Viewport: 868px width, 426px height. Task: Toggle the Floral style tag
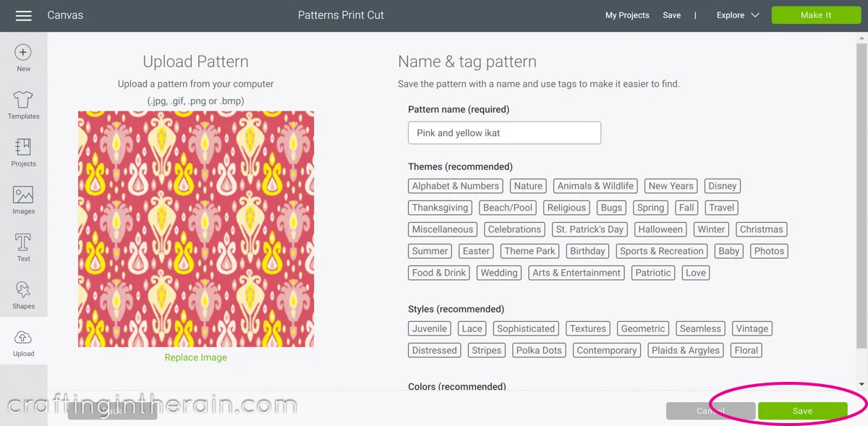pos(746,350)
